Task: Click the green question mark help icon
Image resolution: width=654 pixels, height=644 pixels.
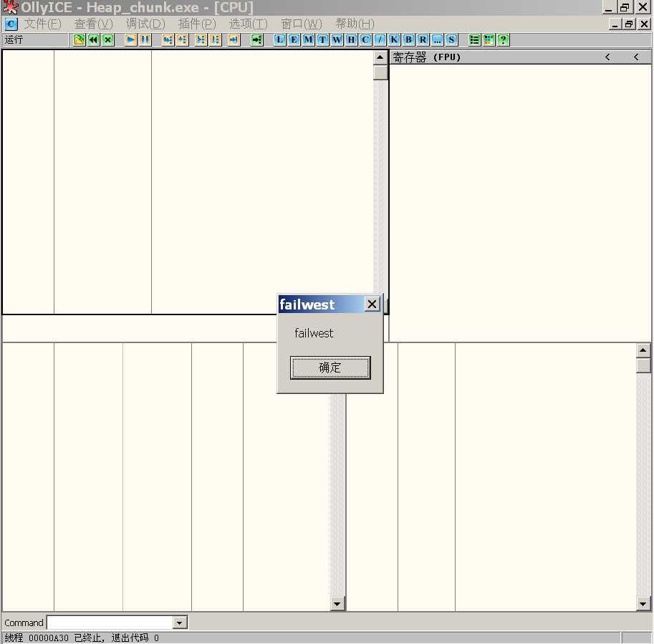Action: [x=504, y=40]
